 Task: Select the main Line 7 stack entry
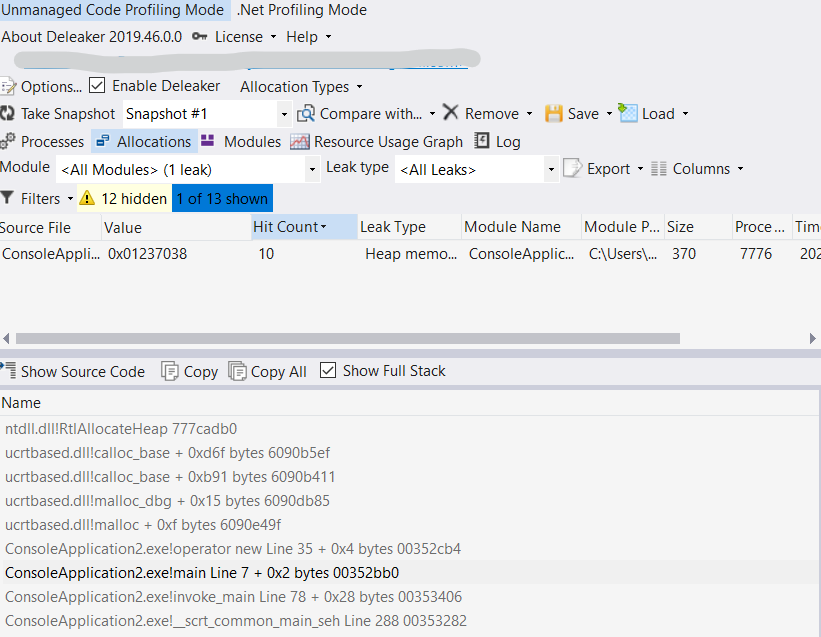tap(201, 573)
